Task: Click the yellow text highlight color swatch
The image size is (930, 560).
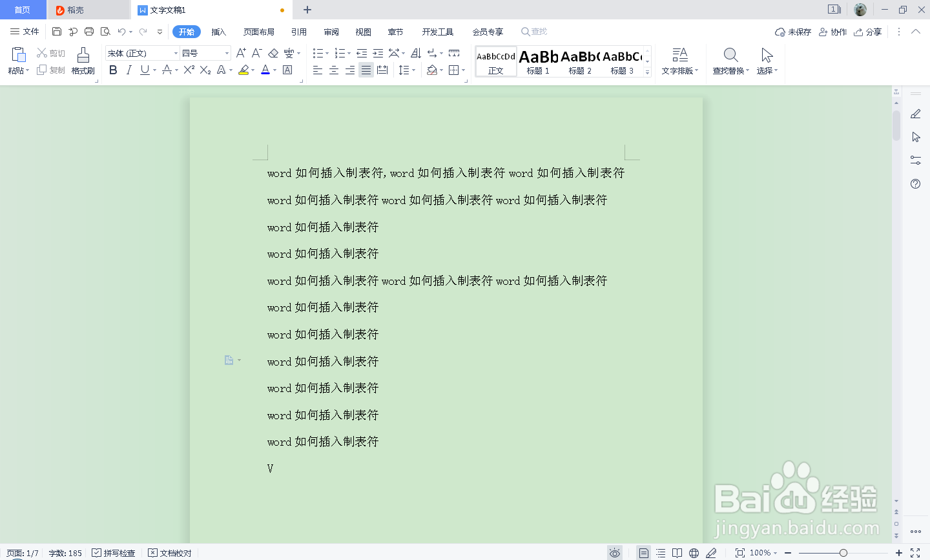Action: (x=243, y=70)
